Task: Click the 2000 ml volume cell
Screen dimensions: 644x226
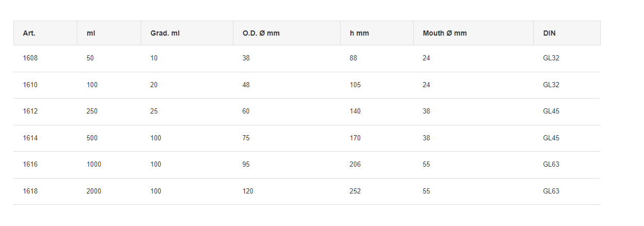Action: pyautogui.click(x=94, y=191)
